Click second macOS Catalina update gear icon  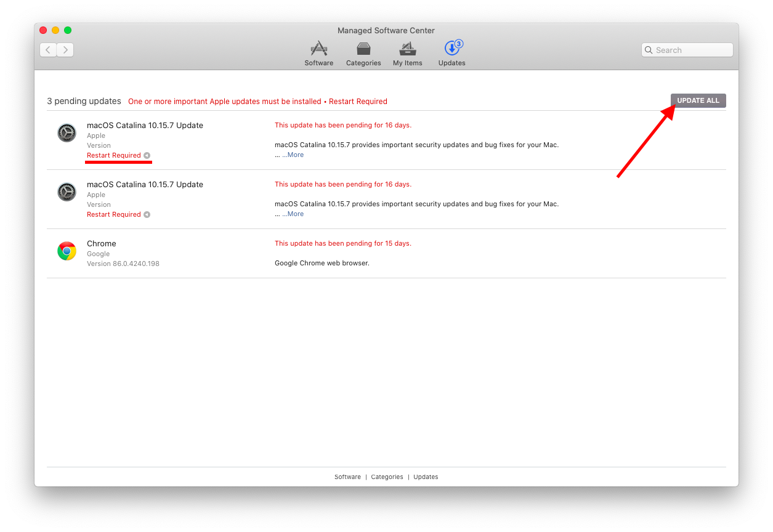67,192
